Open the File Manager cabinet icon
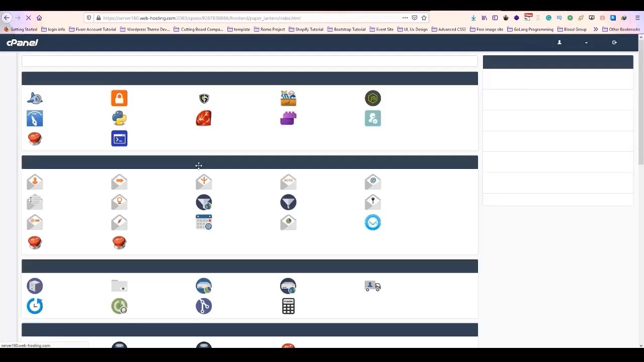Viewport: 644px width, 362px height. tap(35, 286)
